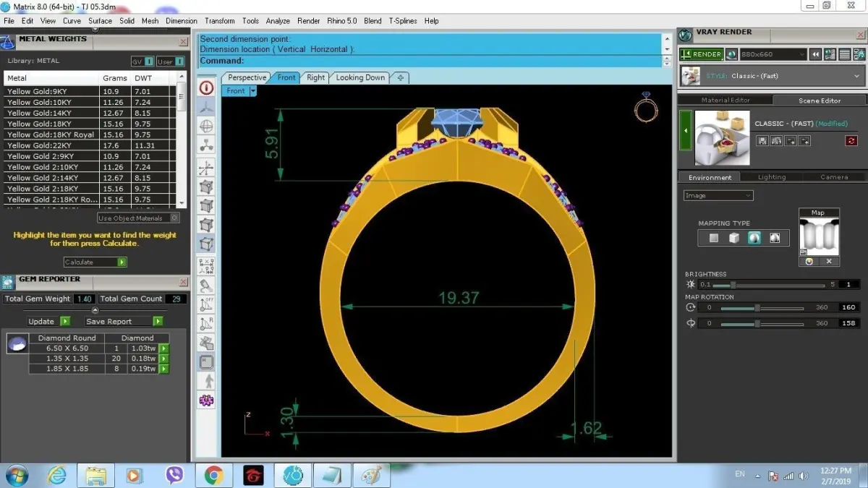Click the red power icon in viewport toolbar
The width and height of the screenshot is (868, 488).
[x=207, y=87]
